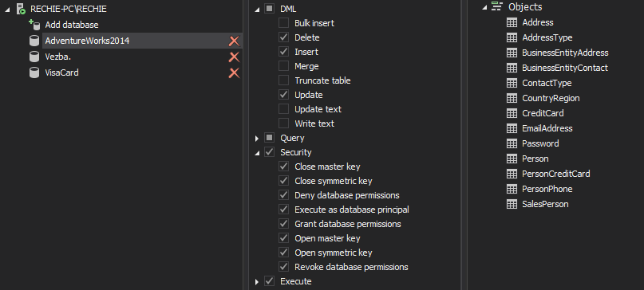Image resolution: width=644 pixels, height=290 pixels.
Task: Select the BusinessEntityContact table name
Action: (x=565, y=68)
